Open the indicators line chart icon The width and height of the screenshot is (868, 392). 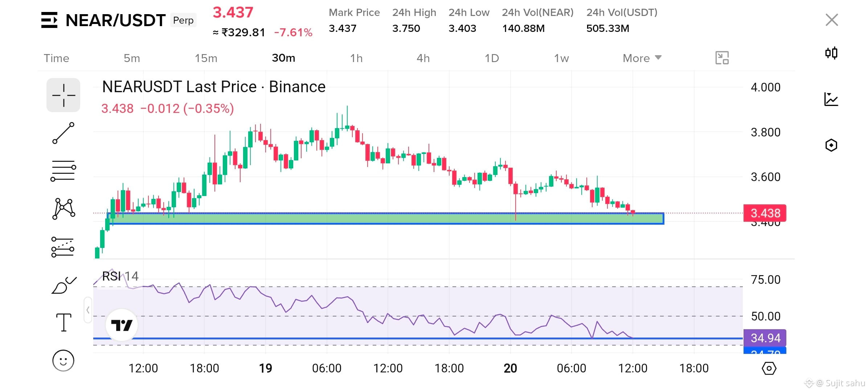tap(831, 99)
